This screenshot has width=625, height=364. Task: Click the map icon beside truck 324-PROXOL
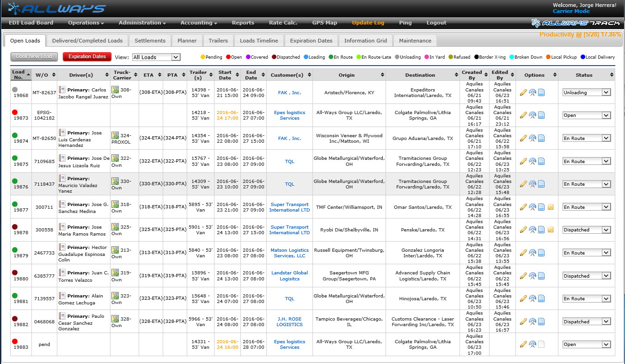[115, 135]
